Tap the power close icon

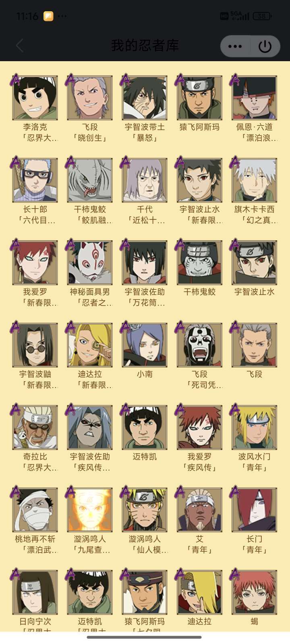[265, 46]
